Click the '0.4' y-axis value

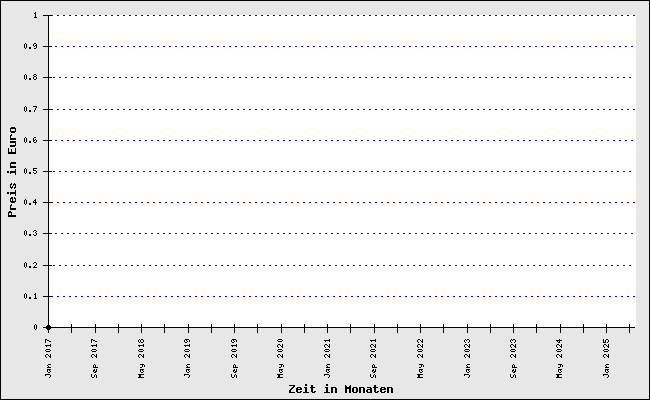[30, 202]
